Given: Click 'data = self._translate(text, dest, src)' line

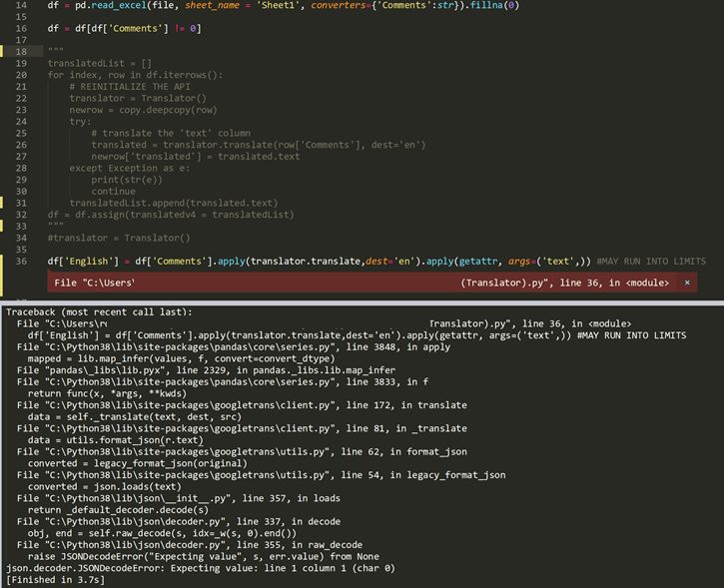Looking at the screenshot, I should [135, 416].
